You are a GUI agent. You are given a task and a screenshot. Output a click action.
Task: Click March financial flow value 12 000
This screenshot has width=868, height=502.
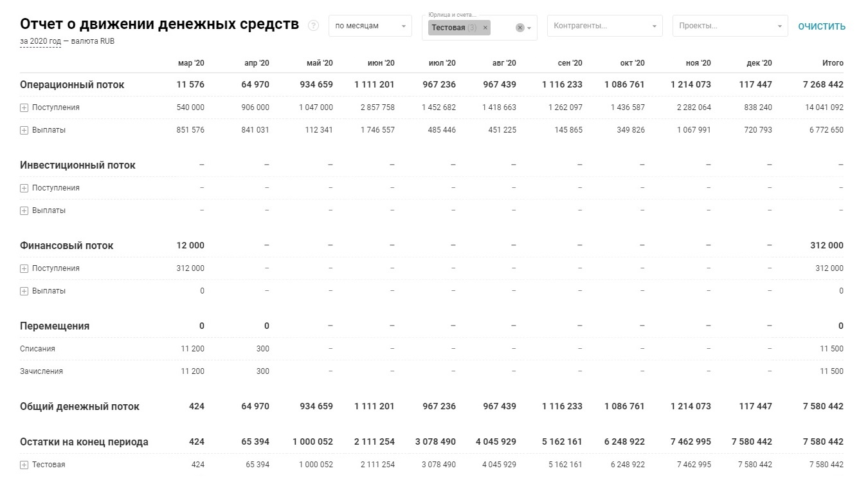[190, 245]
